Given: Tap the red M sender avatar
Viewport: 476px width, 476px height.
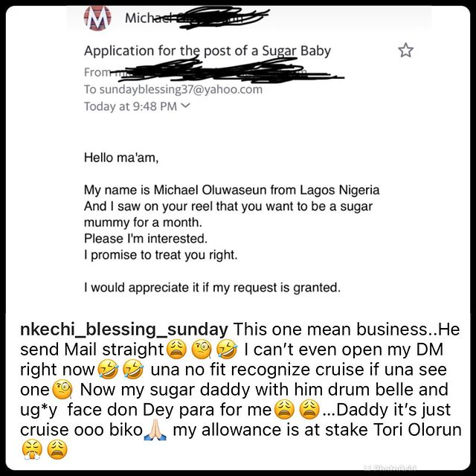Looking at the screenshot, I should (98, 18).
